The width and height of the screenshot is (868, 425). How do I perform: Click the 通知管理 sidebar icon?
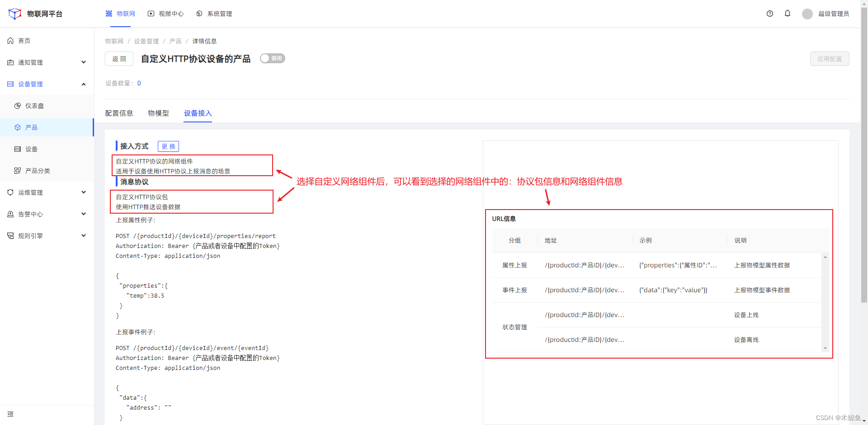10,62
